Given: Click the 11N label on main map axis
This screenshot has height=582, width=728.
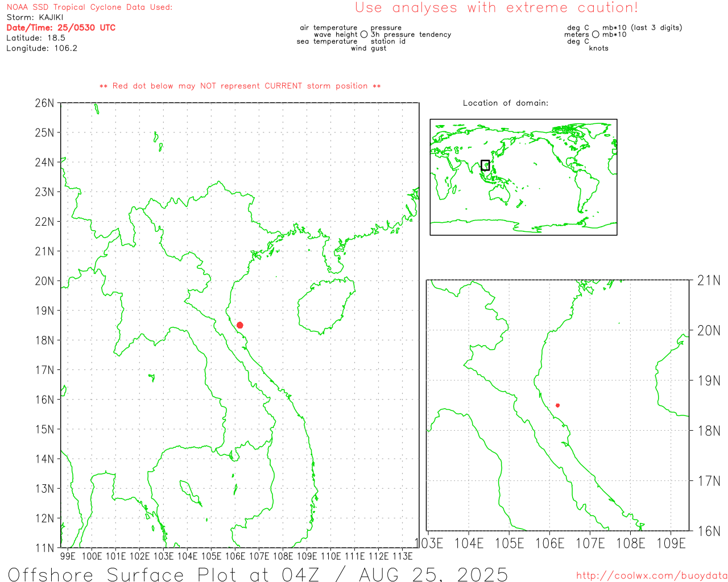Looking at the screenshot, I should pos(44,548).
